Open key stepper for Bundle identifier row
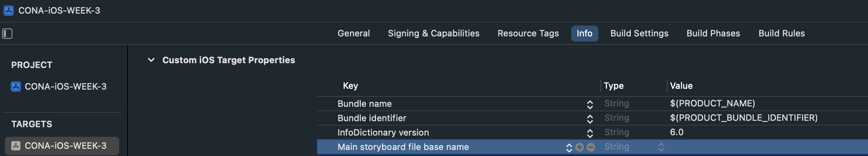868x156 pixels. [x=590, y=119]
